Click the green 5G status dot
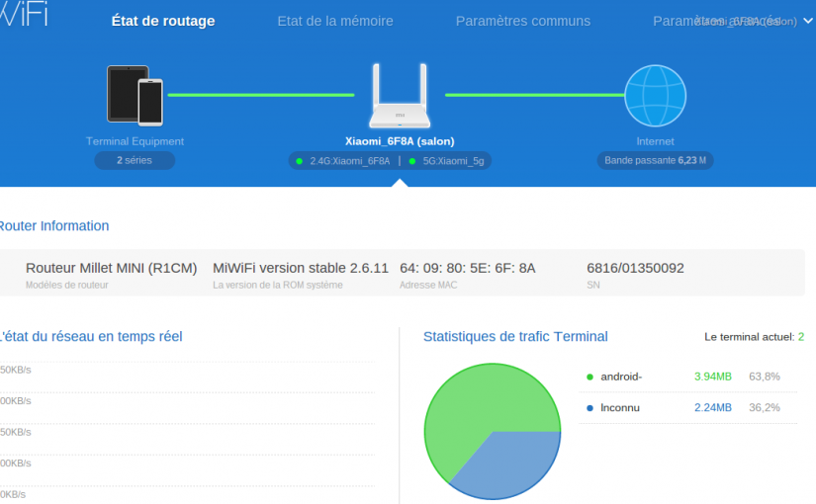The height and width of the screenshot is (504, 816). 412,161
